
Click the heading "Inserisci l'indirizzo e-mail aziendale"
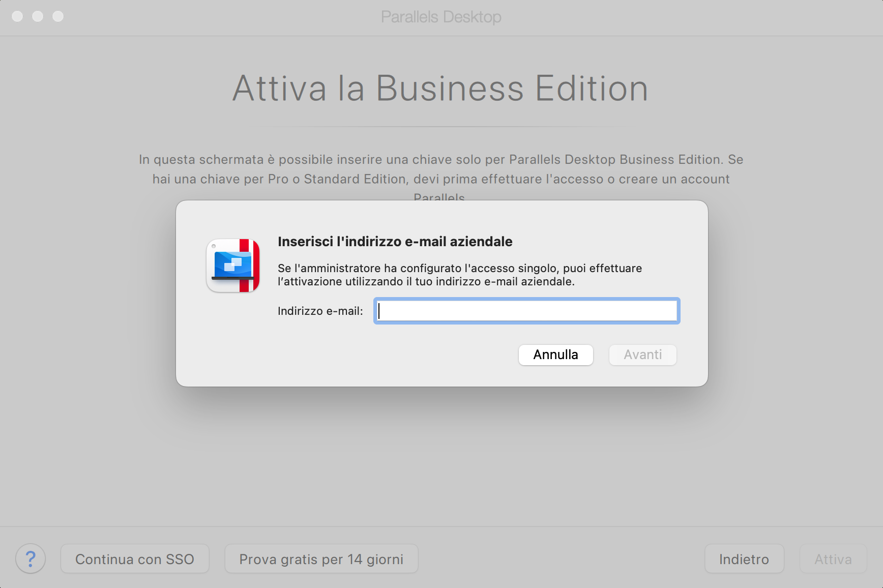[x=395, y=242]
